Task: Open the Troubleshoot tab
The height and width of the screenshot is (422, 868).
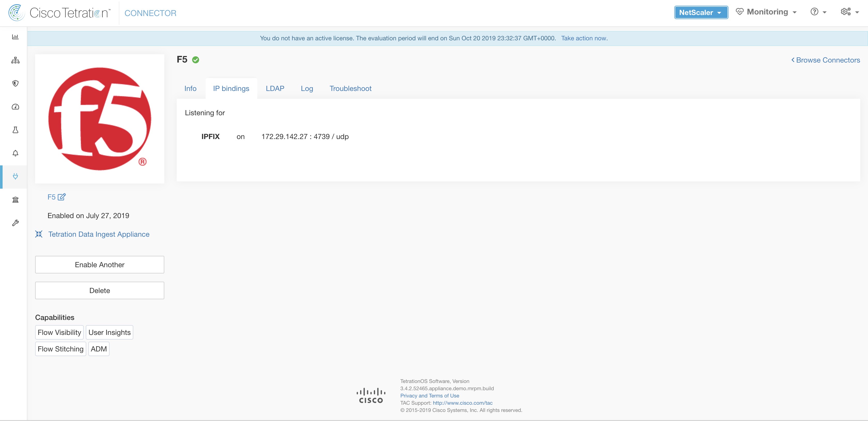Action: pos(351,88)
